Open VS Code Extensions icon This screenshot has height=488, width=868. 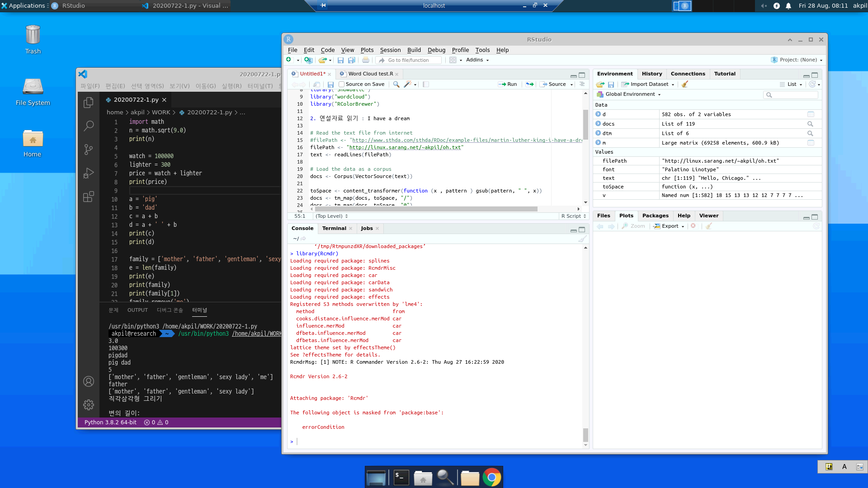tap(89, 197)
